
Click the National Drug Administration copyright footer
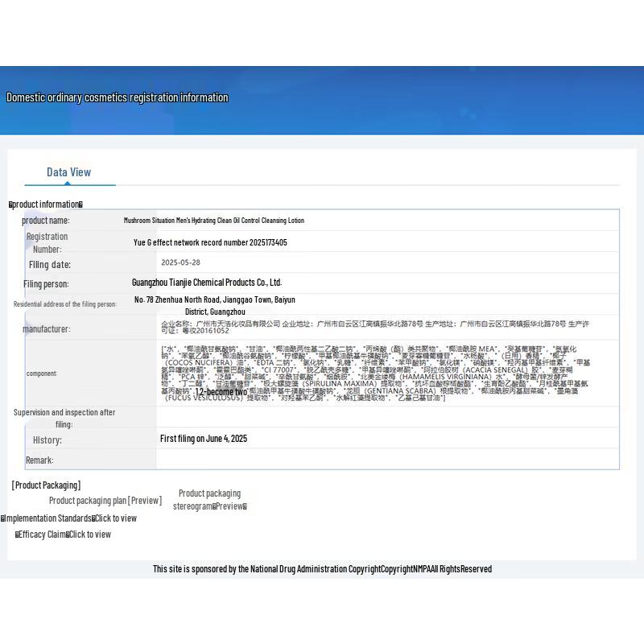point(322,569)
